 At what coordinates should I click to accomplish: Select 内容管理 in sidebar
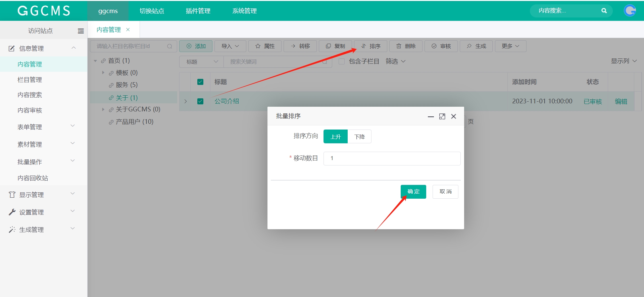[44, 64]
